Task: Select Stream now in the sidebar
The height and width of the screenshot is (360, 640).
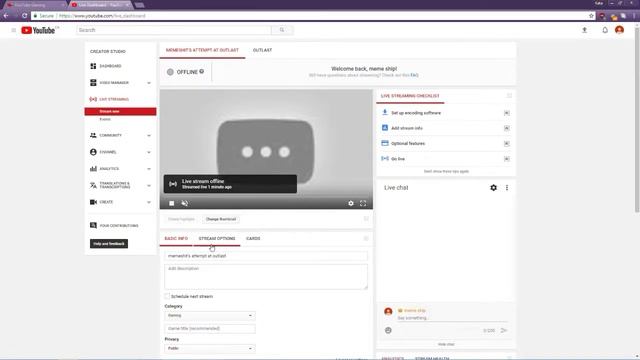Action: pyautogui.click(x=120, y=111)
